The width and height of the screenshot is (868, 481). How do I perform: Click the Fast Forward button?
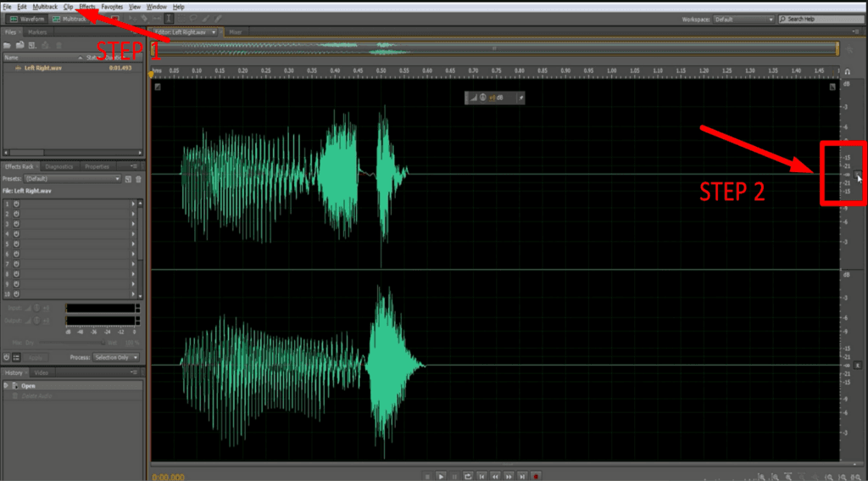[509, 476]
